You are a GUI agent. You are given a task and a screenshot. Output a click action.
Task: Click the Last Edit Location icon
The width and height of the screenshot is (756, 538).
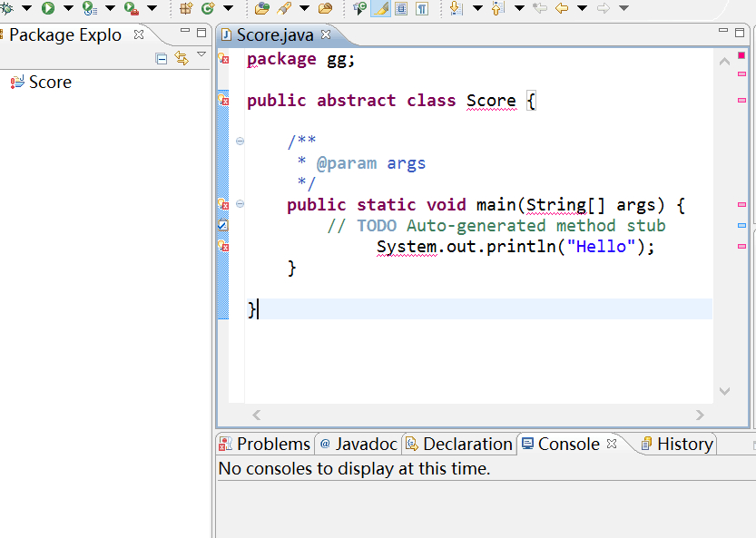[540, 8]
